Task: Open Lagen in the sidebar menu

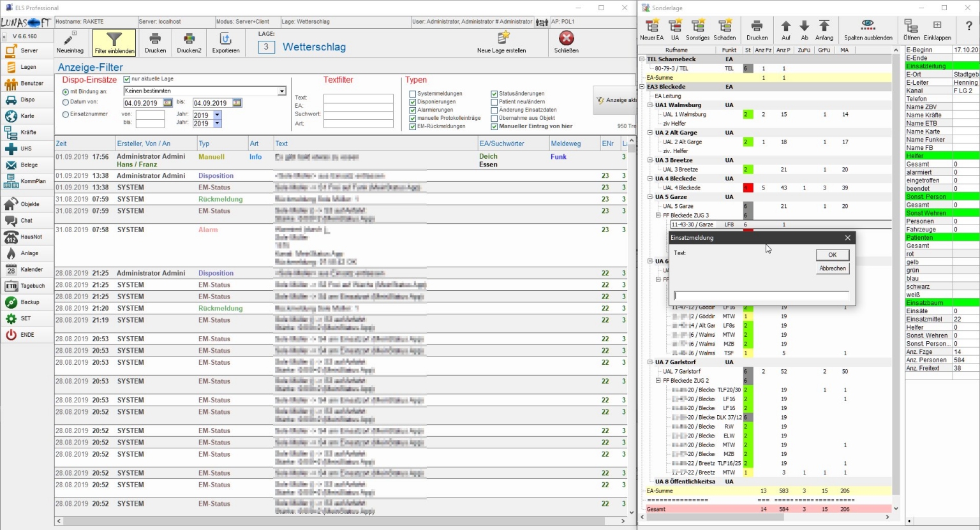Action: (27, 67)
